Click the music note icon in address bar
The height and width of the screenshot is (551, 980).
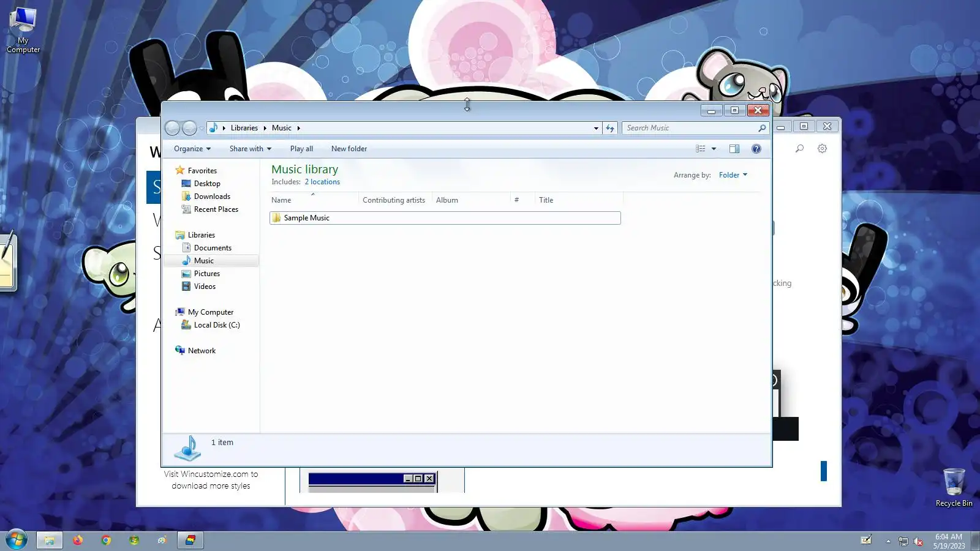213,128
